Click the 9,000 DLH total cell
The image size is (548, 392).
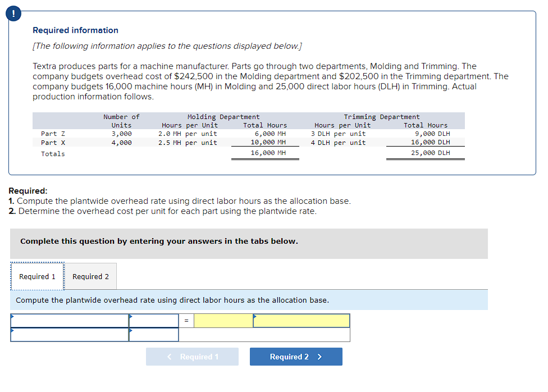tap(432, 134)
